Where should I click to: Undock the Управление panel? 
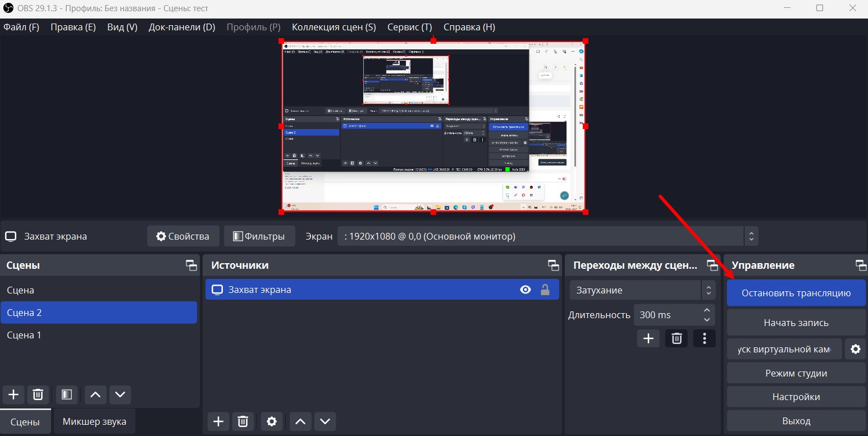coord(861,265)
